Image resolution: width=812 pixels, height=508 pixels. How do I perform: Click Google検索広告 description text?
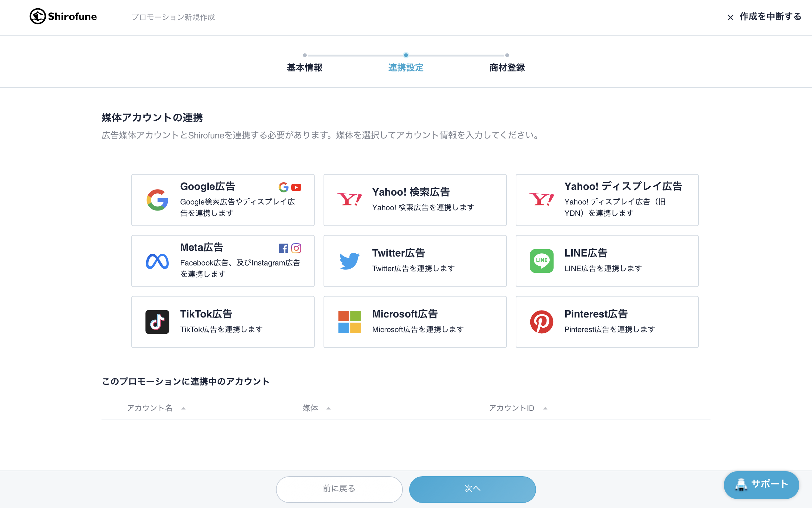(x=238, y=207)
